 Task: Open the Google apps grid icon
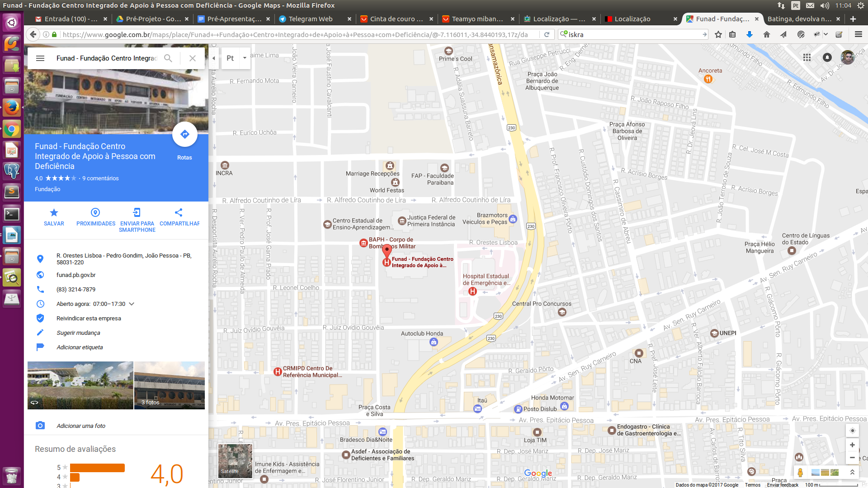click(807, 57)
